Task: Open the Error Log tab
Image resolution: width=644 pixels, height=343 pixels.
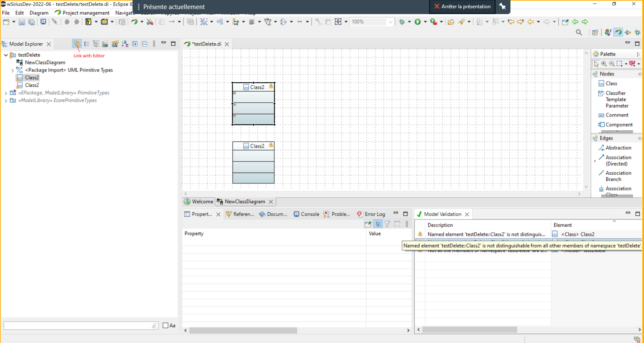Action: click(x=371, y=214)
